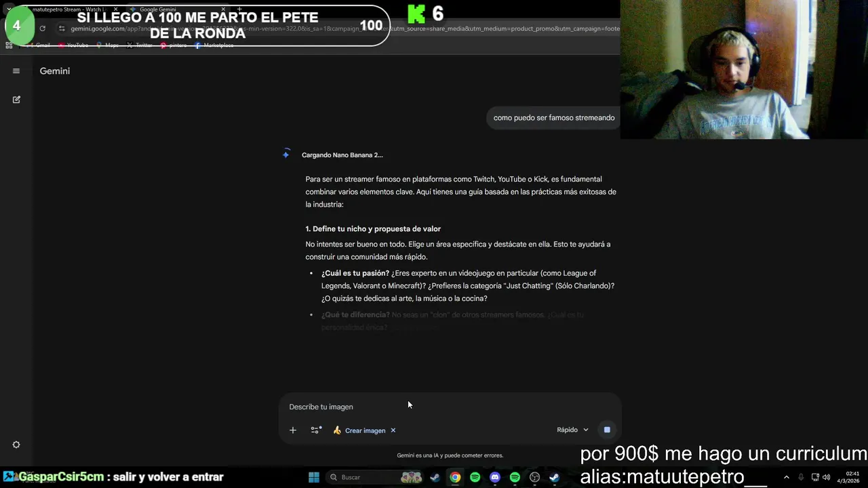
Task: Click the Gemini logo text
Action: click(x=55, y=71)
